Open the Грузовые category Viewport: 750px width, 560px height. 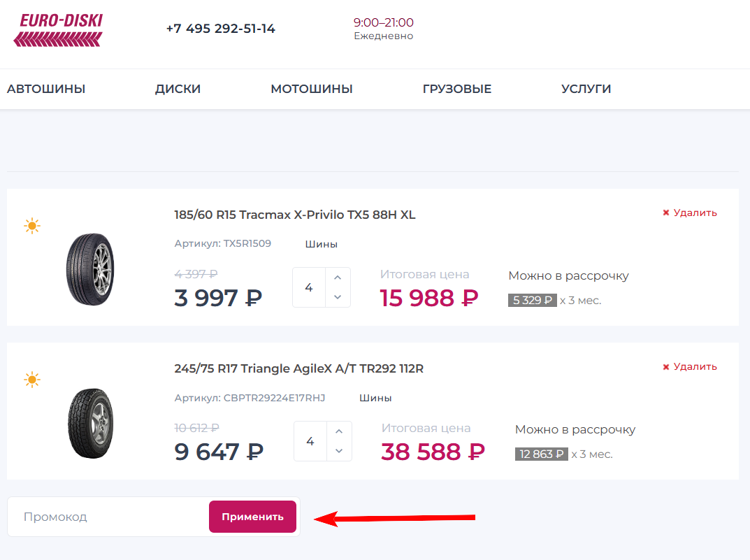click(456, 89)
